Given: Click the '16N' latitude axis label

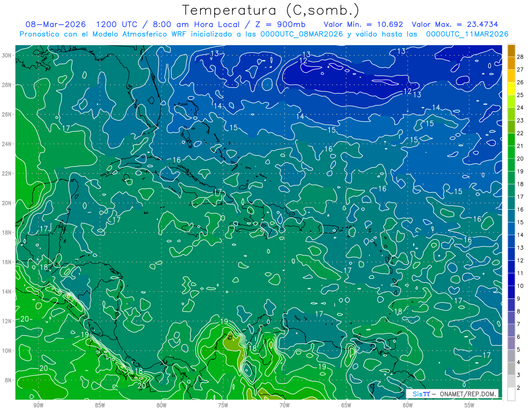Looking at the screenshot, I should (x=8, y=262).
